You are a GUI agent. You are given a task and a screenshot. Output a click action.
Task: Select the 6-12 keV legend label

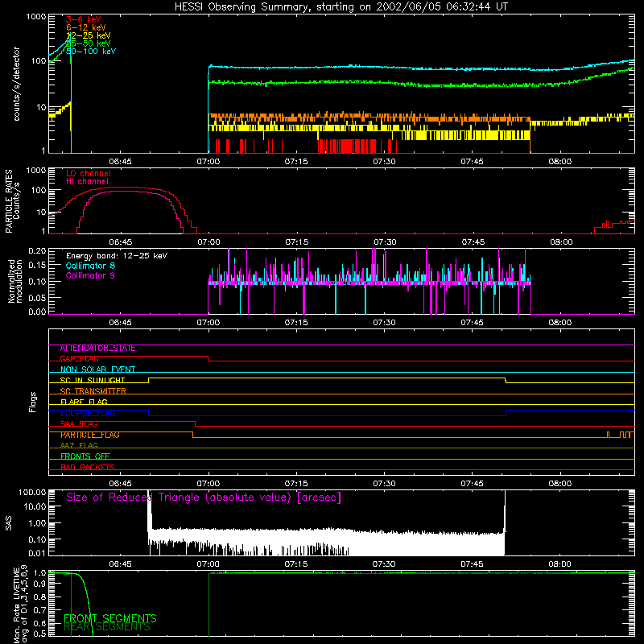coord(86,27)
